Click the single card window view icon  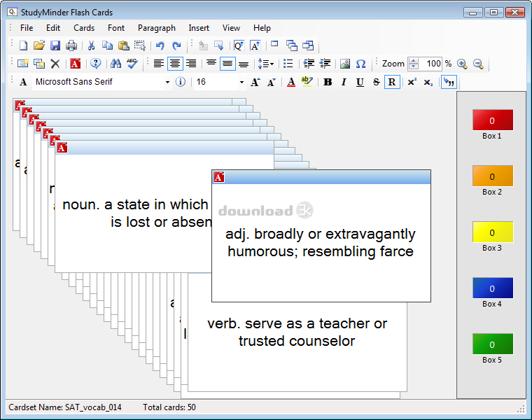coord(274,44)
